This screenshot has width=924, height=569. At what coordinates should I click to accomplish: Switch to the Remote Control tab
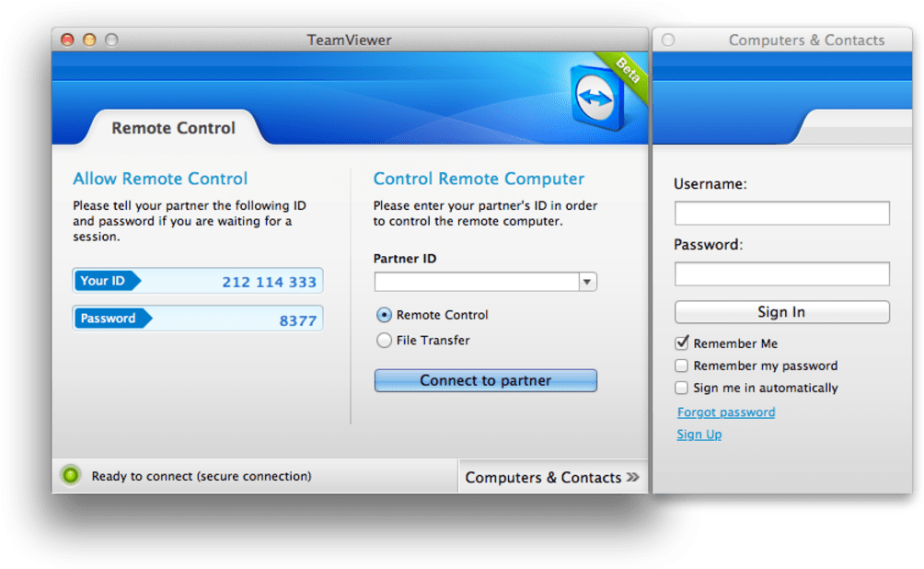pyautogui.click(x=173, y=128)
